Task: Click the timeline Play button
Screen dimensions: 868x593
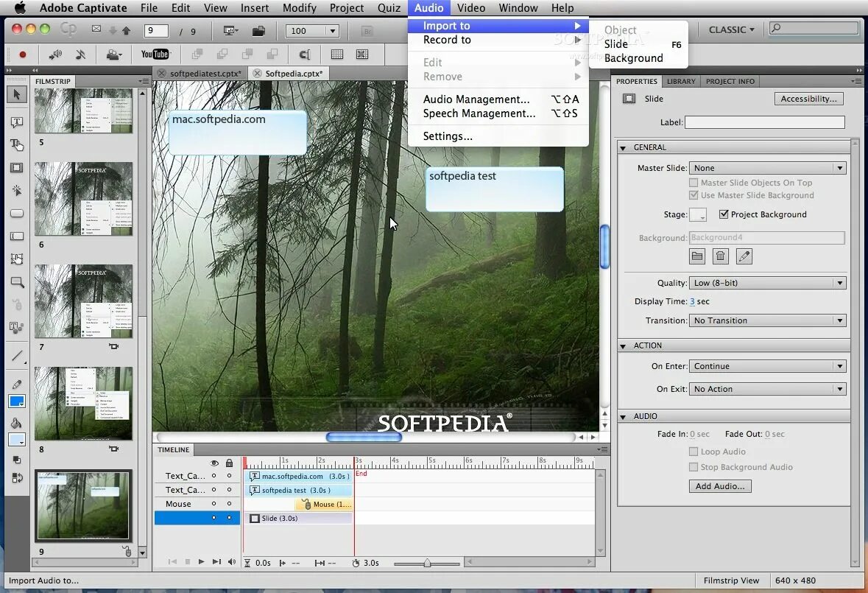Action: point(201,562)
